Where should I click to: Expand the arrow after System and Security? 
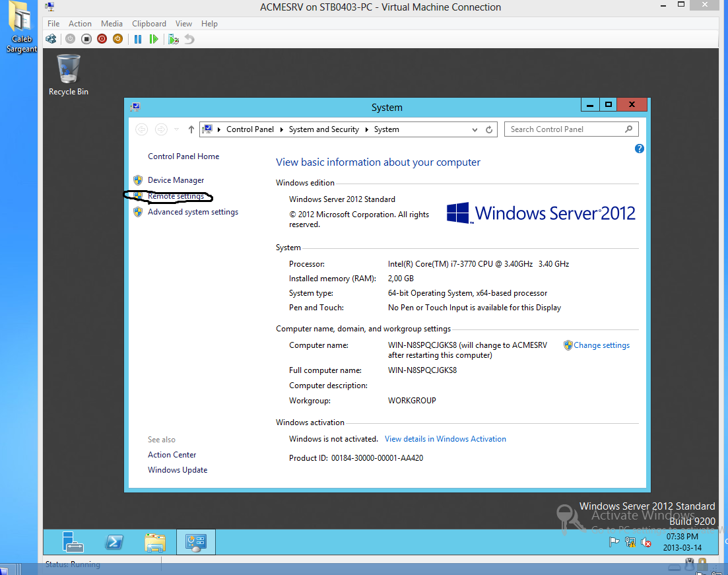tap(367, 129)
